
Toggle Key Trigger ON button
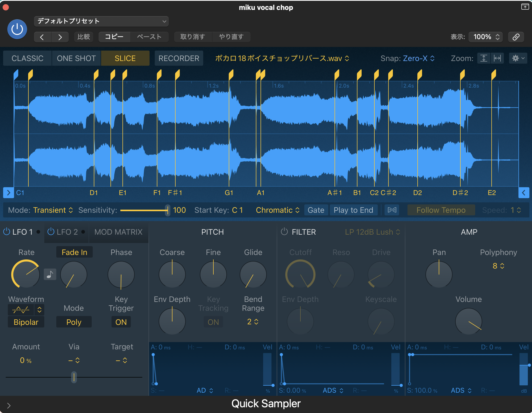[x=121, y=322]
